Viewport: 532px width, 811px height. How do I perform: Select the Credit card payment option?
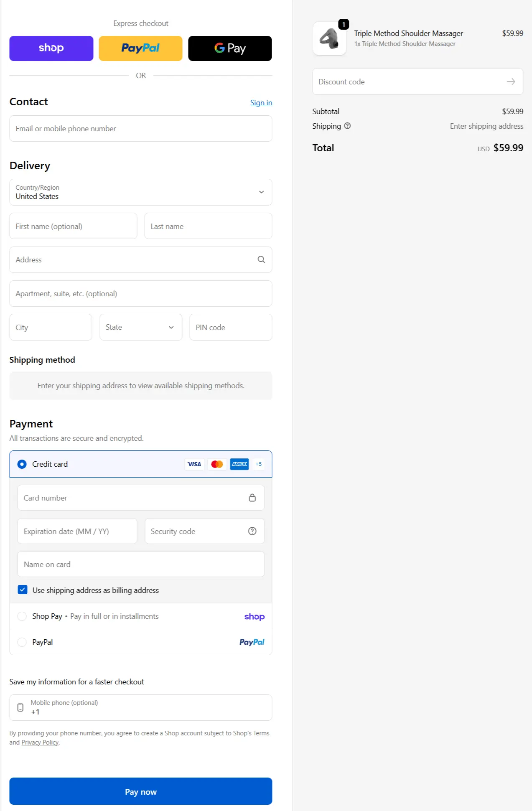click(x=22, y=464)
